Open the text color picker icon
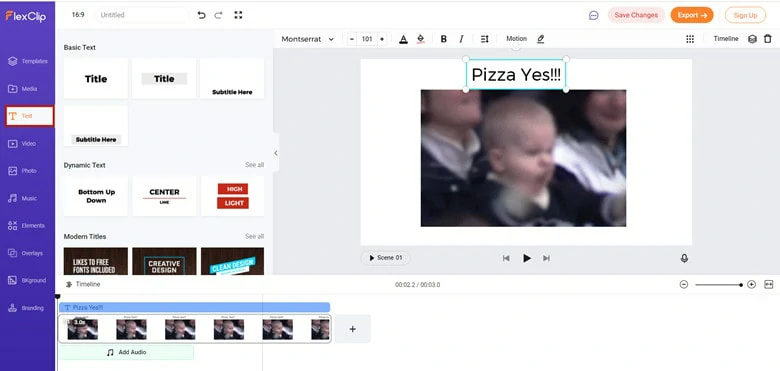Image resolution: width=780 pixels, height=371 pixels. click(403, 39)
